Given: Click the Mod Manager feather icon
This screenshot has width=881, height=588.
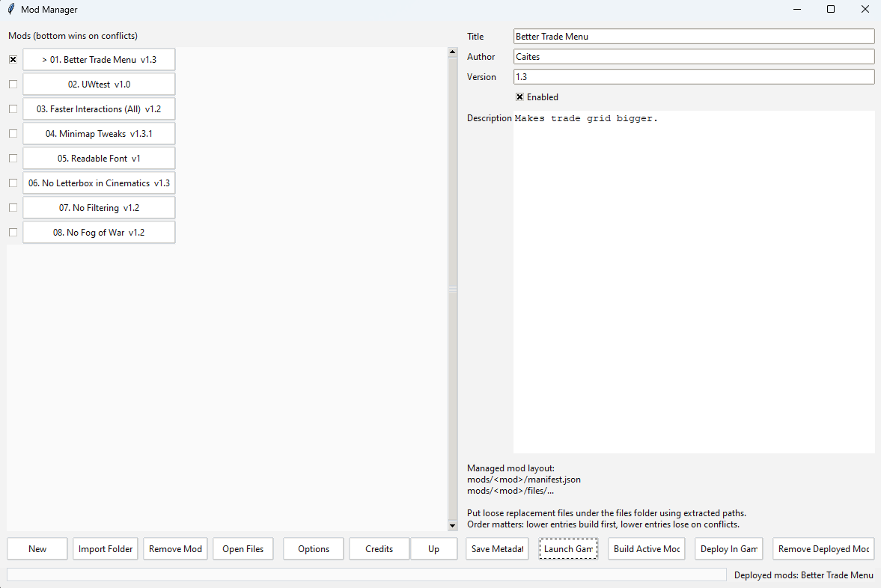Looking at the screenshot, I should (x=10, y=10).
